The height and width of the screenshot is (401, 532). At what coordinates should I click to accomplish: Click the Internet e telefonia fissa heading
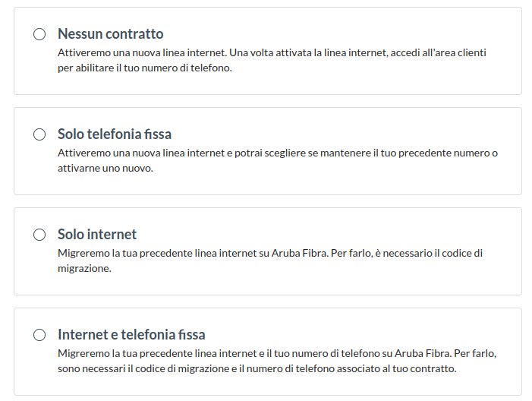click(x=131, y=335)
